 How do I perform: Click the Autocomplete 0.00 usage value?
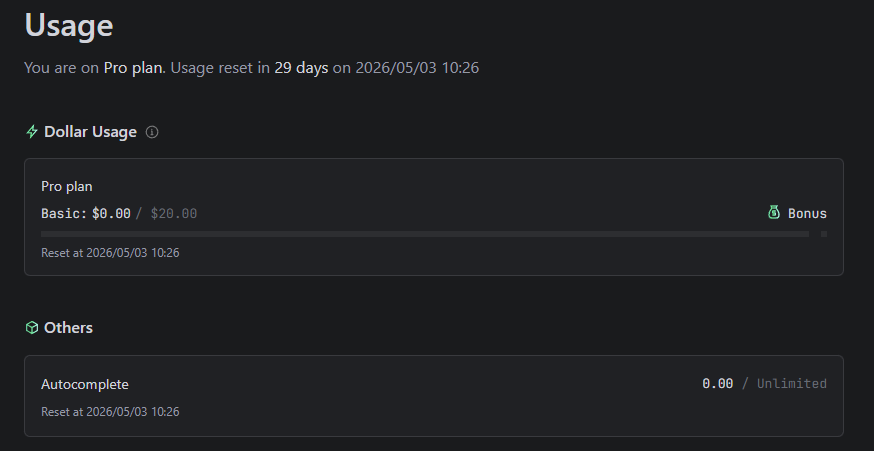coord(717,384)
